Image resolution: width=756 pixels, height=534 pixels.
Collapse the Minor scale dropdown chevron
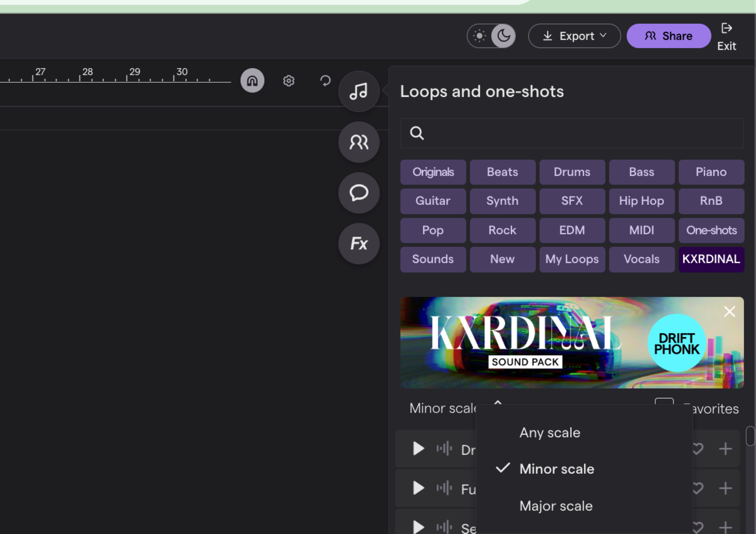[498, 403]
